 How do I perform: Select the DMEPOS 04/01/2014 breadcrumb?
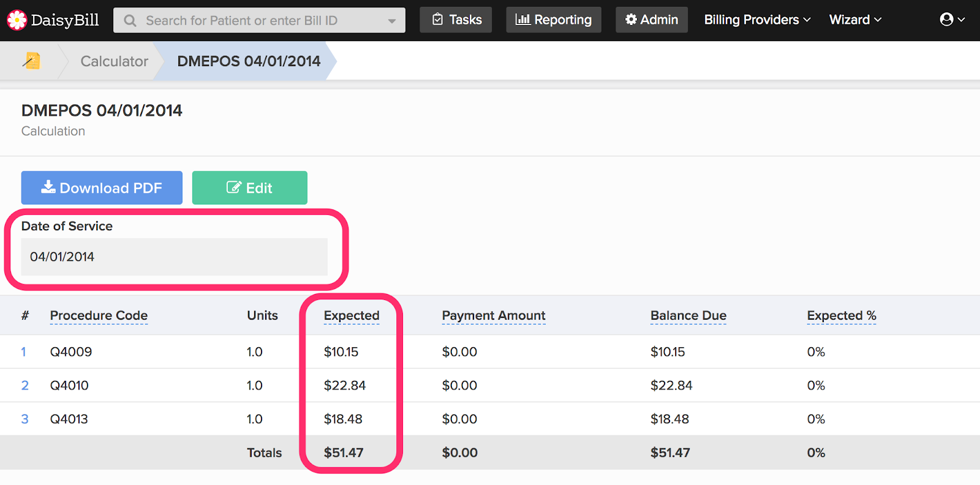(x=249, y=61)
